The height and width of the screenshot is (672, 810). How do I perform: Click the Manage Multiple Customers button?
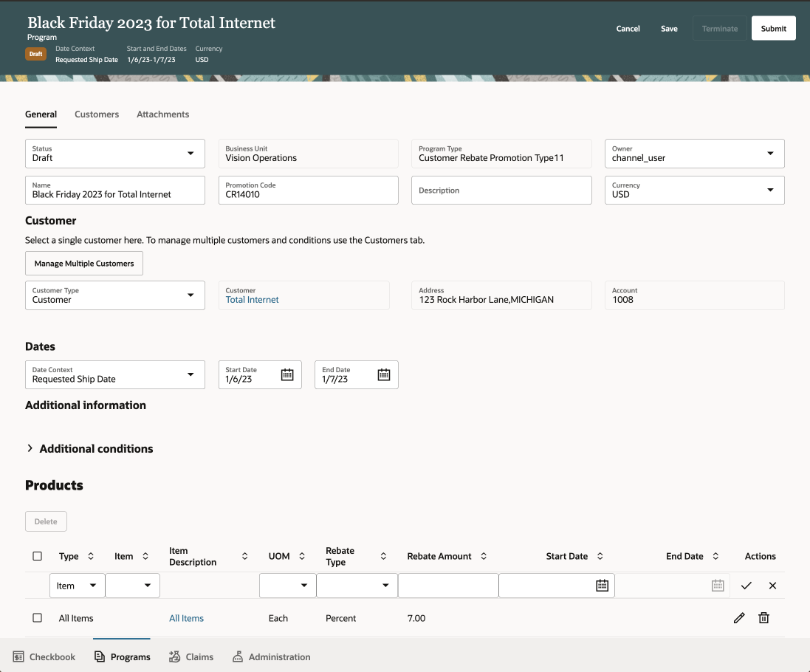(x=84, y=264)
